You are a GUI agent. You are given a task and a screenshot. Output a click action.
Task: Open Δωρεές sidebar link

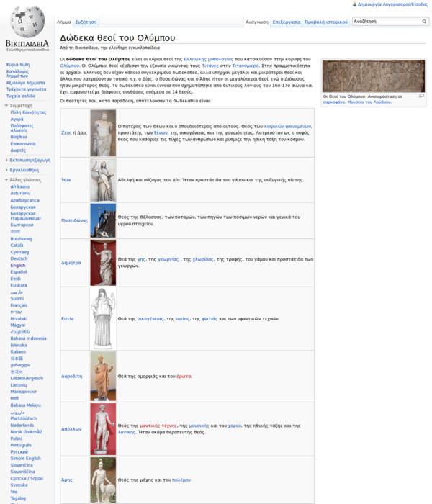click(18, 150)
